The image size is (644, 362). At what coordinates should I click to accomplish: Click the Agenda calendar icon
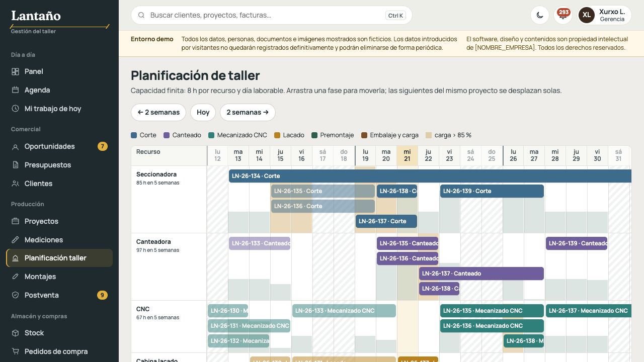click(15, 90)
